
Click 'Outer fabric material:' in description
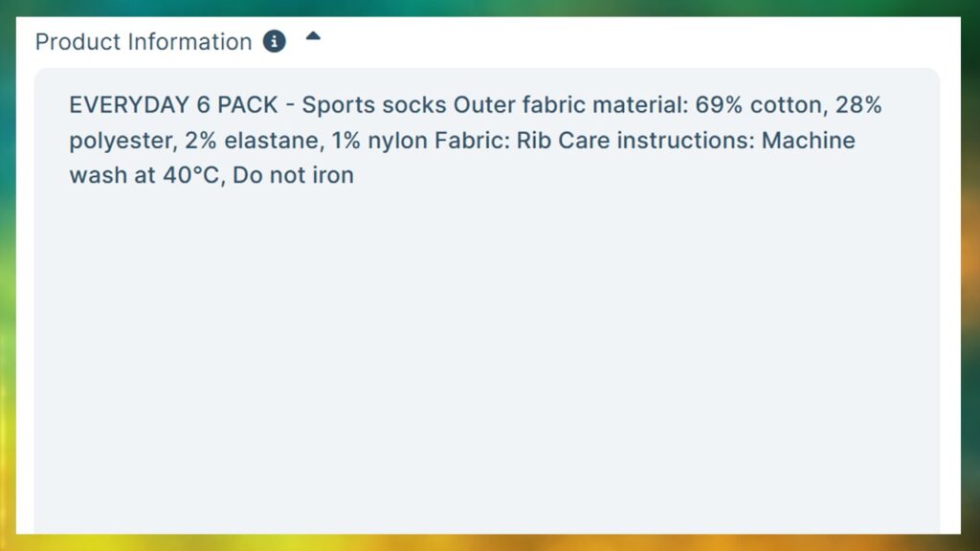[570, 104]
